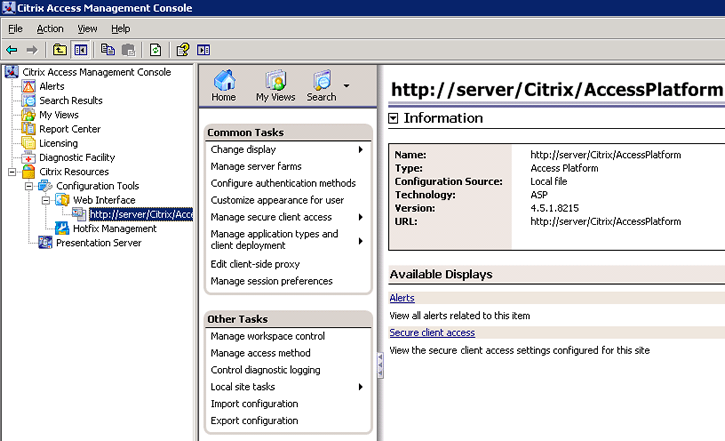Click the Local file configuration source value
The image size is (725, 441).
point(548,182)
